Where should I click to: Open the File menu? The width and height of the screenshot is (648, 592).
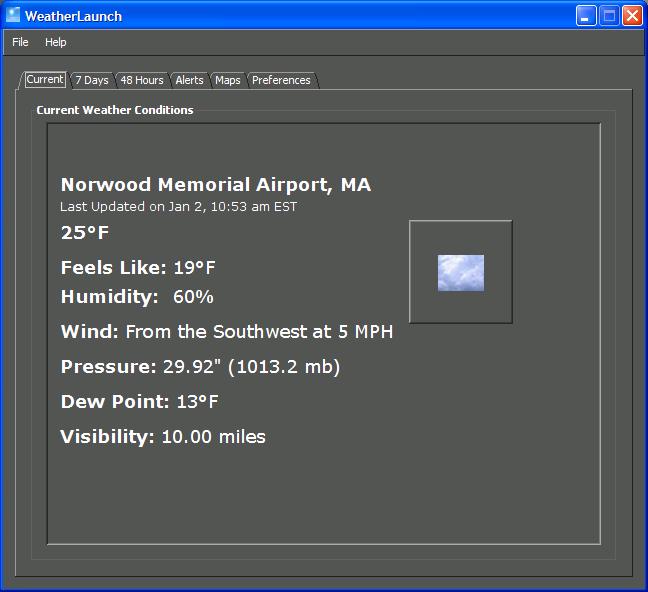click(20, 42)
